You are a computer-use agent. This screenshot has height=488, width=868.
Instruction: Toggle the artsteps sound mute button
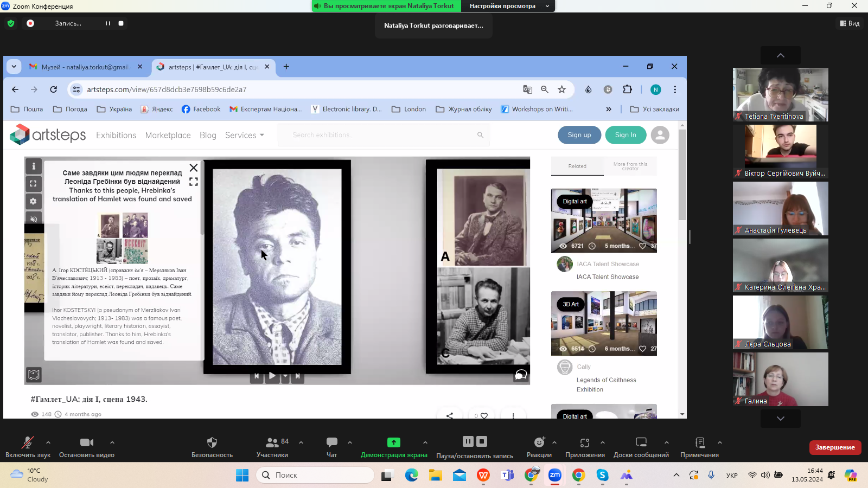(34, 219)
